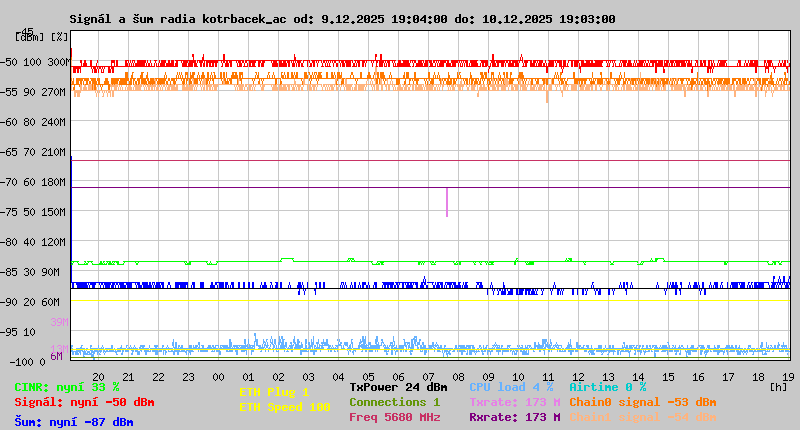Click the "TxPower 24 dBm" legend entry
This screenshot has height=430, width=800.
pyautogui.click(x=398, y=388)
